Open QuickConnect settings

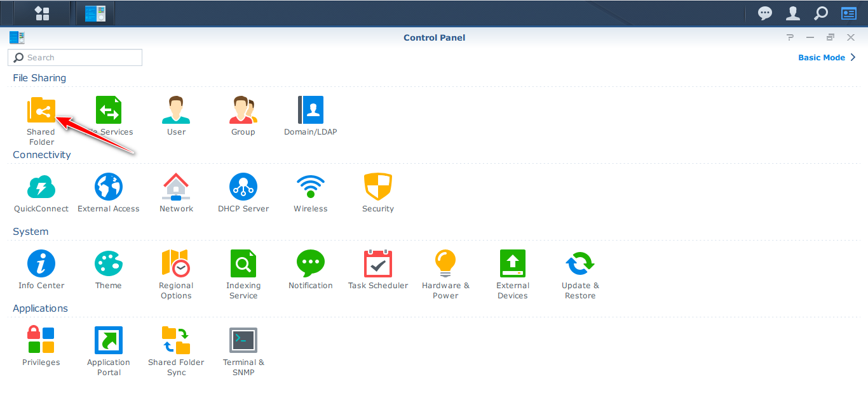coord(41,187)
